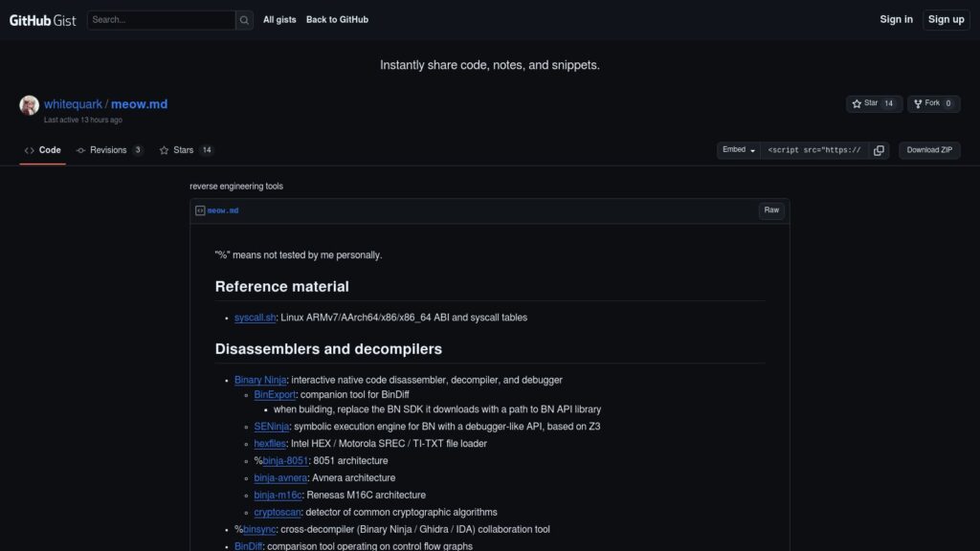The height and width of the screenshot is (551, 980).
Task: Copy the embed script with clipboard icon
Action: [x=879, y=150]
